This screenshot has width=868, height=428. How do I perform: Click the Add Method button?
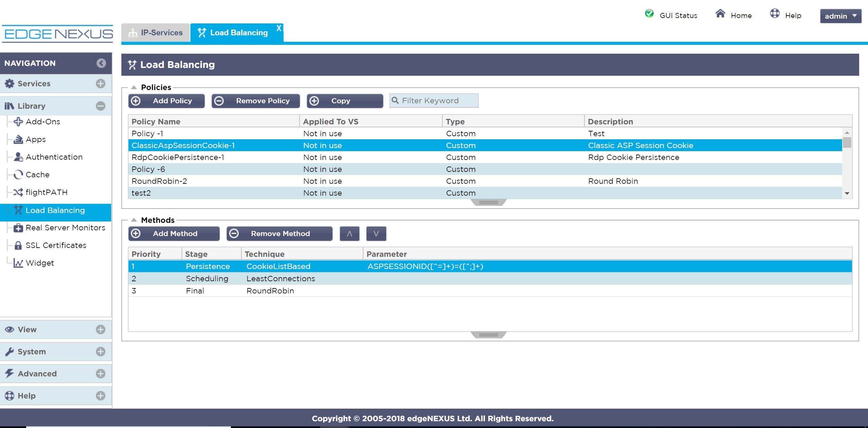coord(174,234)
